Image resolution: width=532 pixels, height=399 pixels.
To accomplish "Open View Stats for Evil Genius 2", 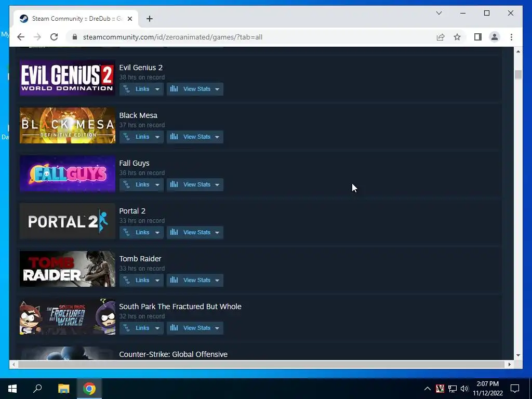I will tap(195, 89).
